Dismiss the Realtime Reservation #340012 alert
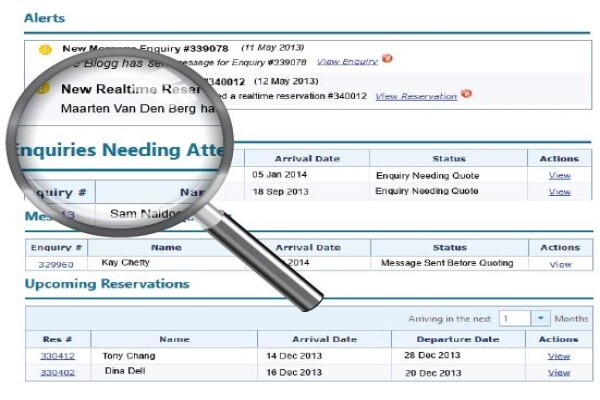This screenshot has height=400, width=600. (x=466, y=93)
